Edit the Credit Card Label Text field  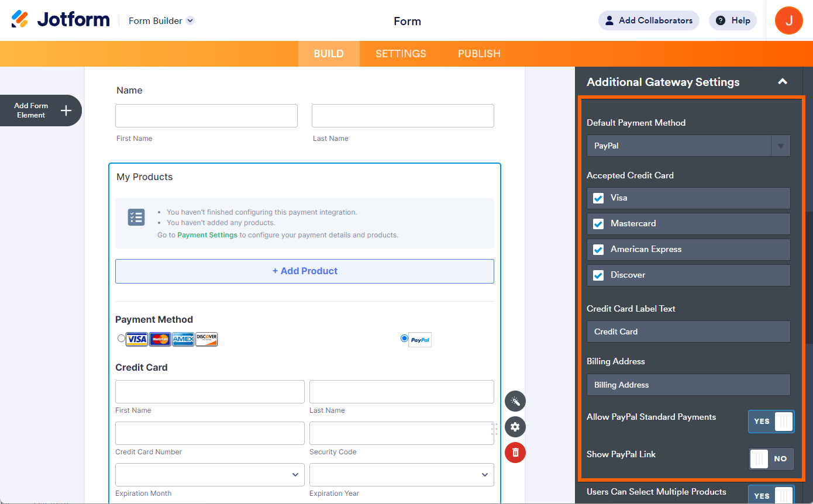point(688,332)
